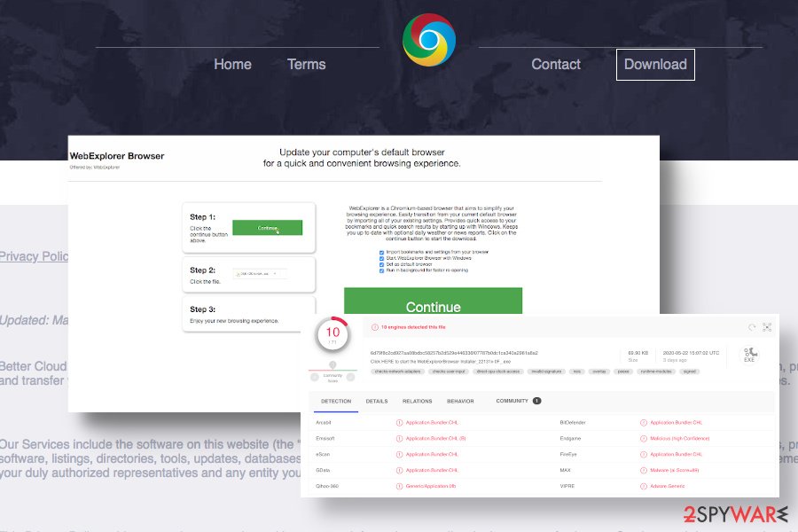This screenshot has width=798, height=532.
Task: Click the EXE file type icon
Action: click(749, 355)
